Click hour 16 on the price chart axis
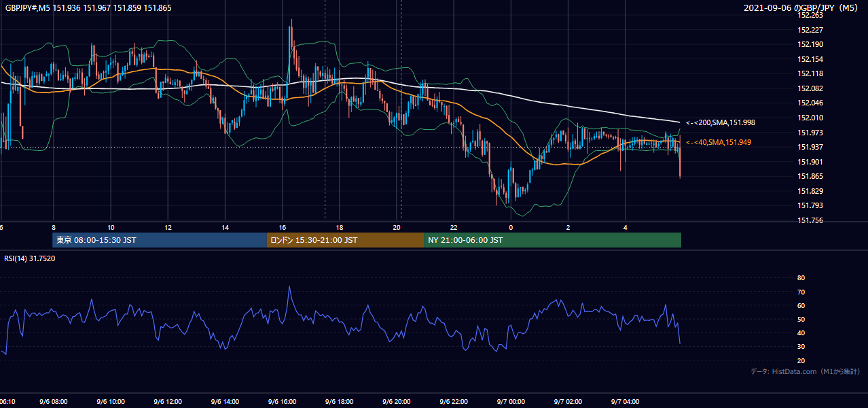The width and height of the screenshot is (868, 408). click(283, 227)
